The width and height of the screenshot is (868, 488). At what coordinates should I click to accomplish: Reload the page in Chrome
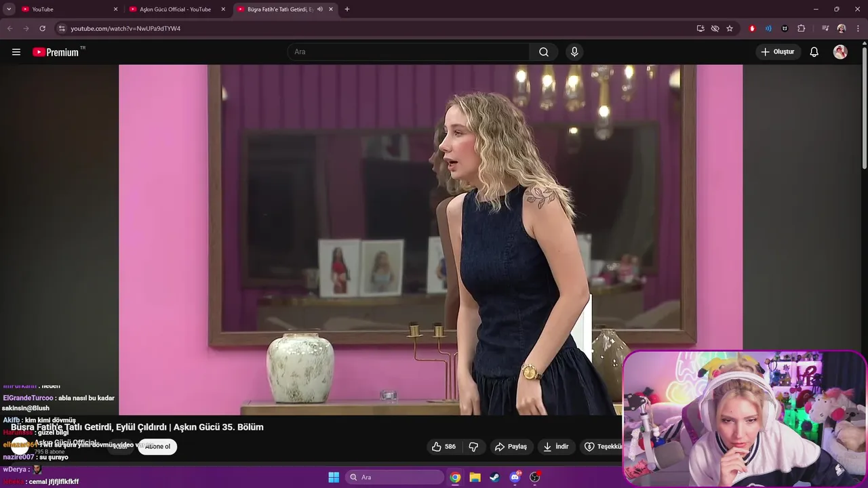click(x=42, y=28)
